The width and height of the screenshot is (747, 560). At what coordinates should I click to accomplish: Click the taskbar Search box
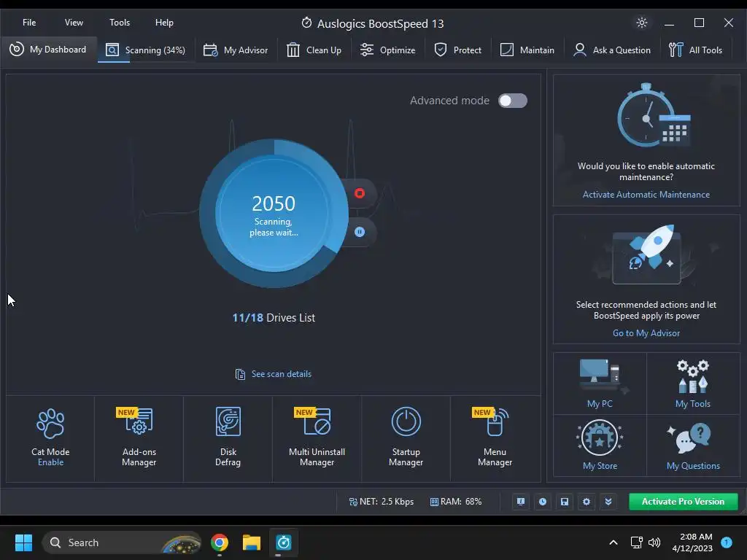pyautogui.click(x=122, y=542)
